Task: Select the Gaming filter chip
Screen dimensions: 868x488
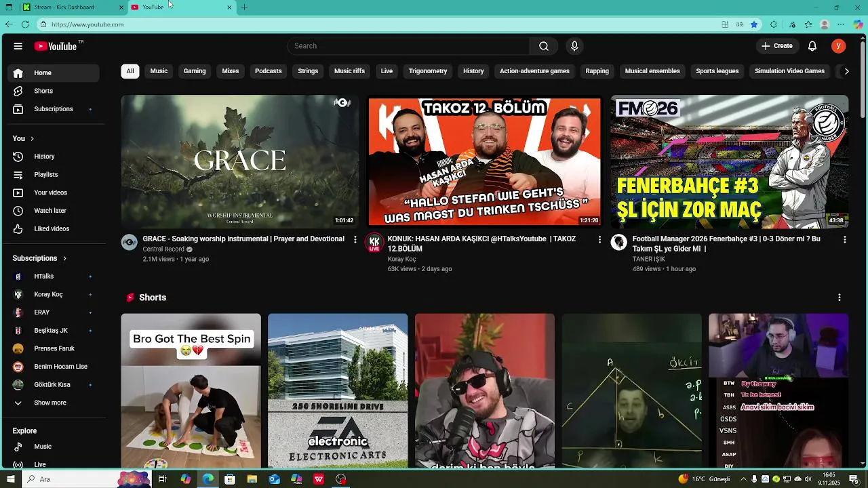Action: tap(195, 71)
